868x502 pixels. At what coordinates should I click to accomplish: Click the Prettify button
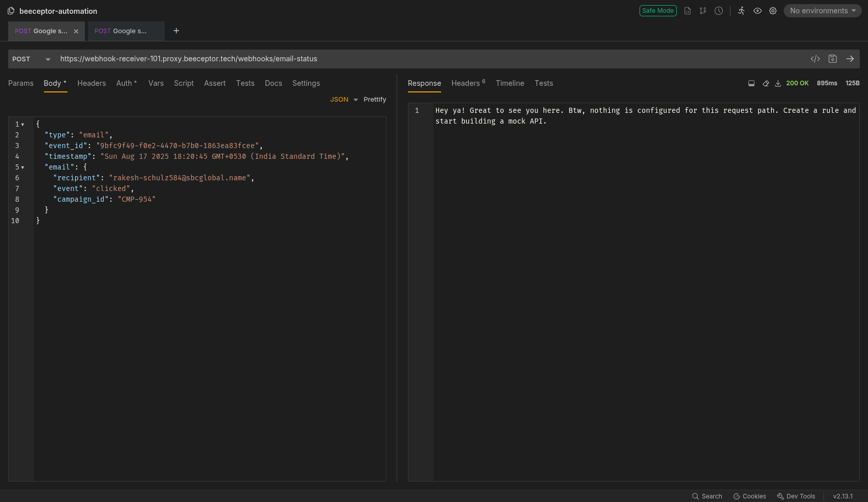(x=375, y=100)
